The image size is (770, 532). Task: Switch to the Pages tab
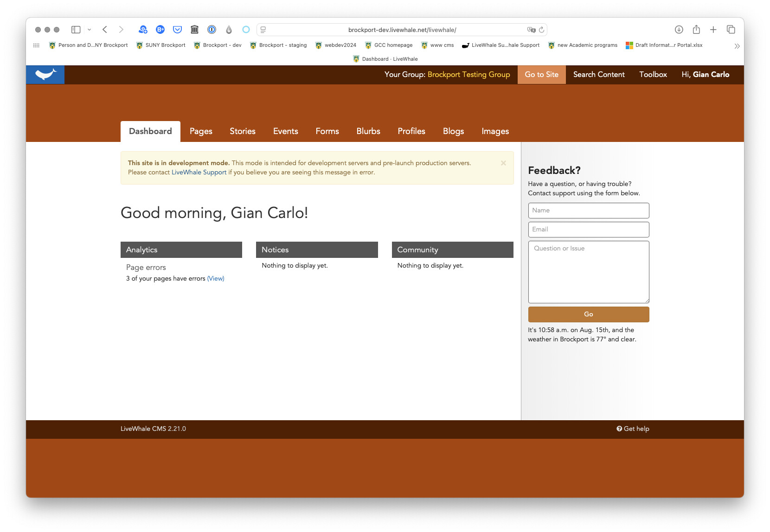click(x=201, y=131)
